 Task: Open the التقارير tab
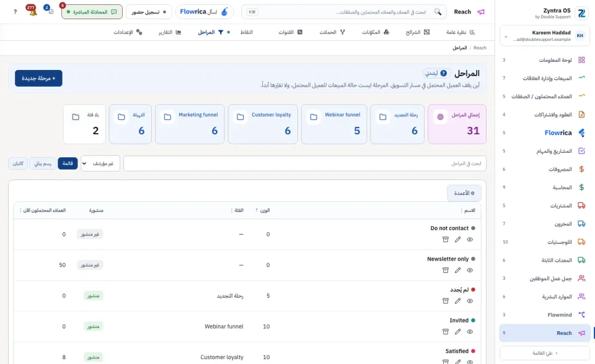click(170, 32)
